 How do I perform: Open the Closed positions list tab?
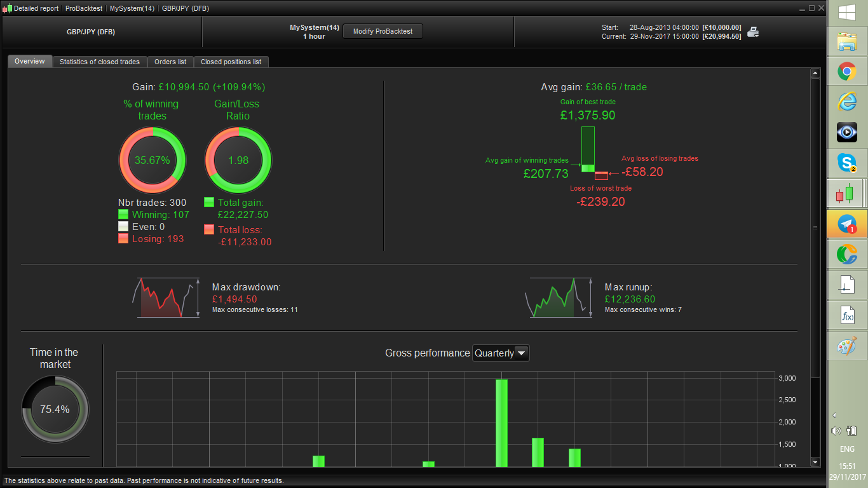pyautogui.click(x=231, y=62)
